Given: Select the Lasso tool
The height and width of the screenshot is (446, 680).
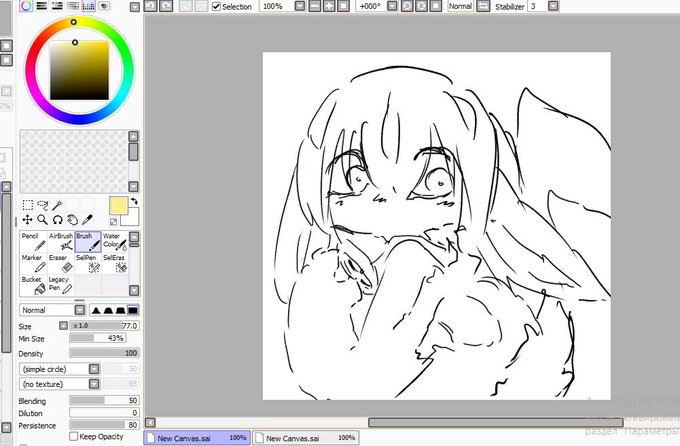Looking at the screenshot, I should pyautogui.click(x=42, y=205).
